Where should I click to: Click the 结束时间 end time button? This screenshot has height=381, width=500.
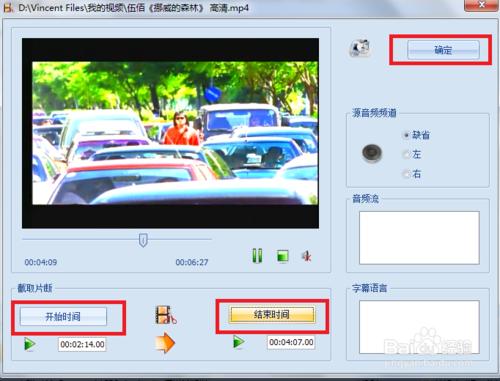[272, 314]
